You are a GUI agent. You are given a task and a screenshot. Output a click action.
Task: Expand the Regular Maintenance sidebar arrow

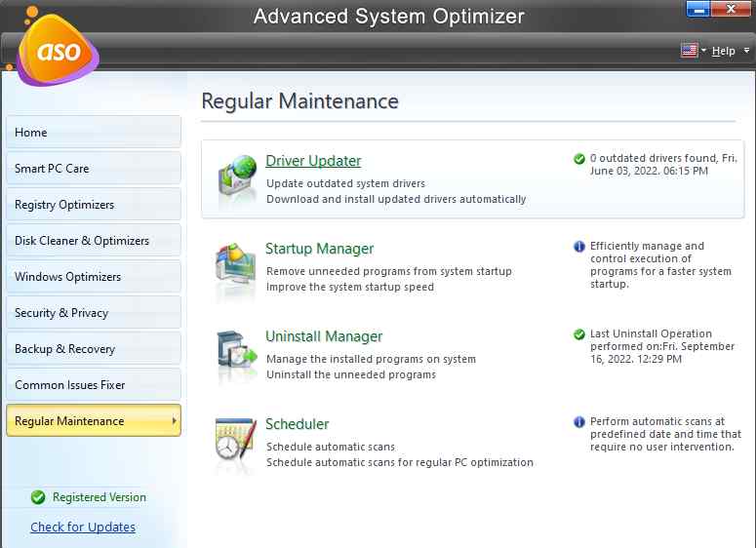[x=174, y=421]
